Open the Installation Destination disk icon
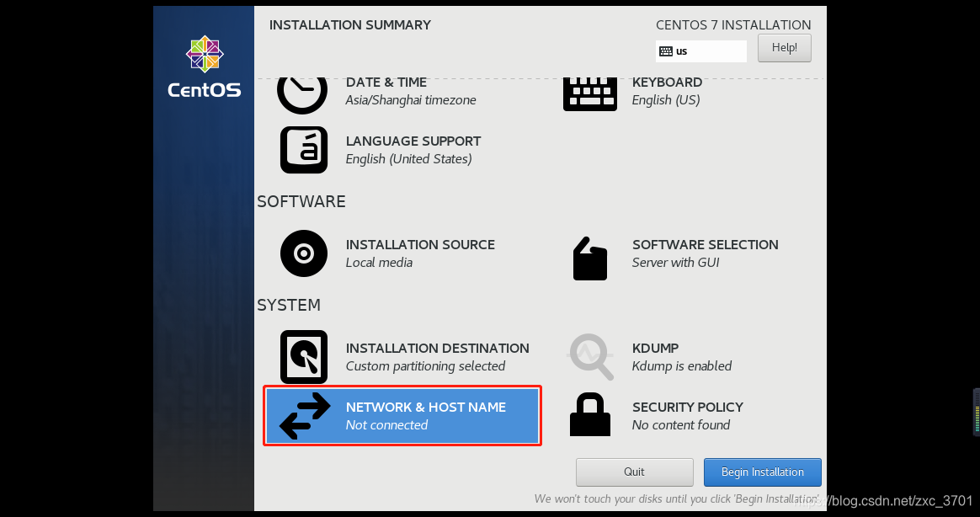980x517 pixels. point(304,357)
